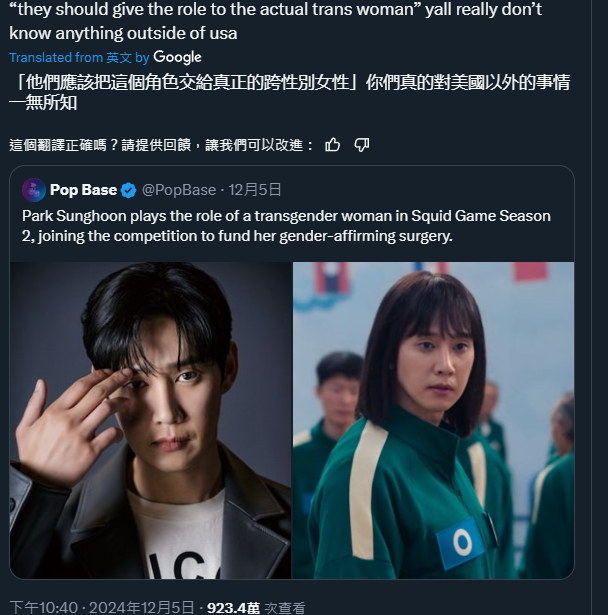Open the quoted tweet date 12月5日
608x615 pixels.
tap(255, 190)
